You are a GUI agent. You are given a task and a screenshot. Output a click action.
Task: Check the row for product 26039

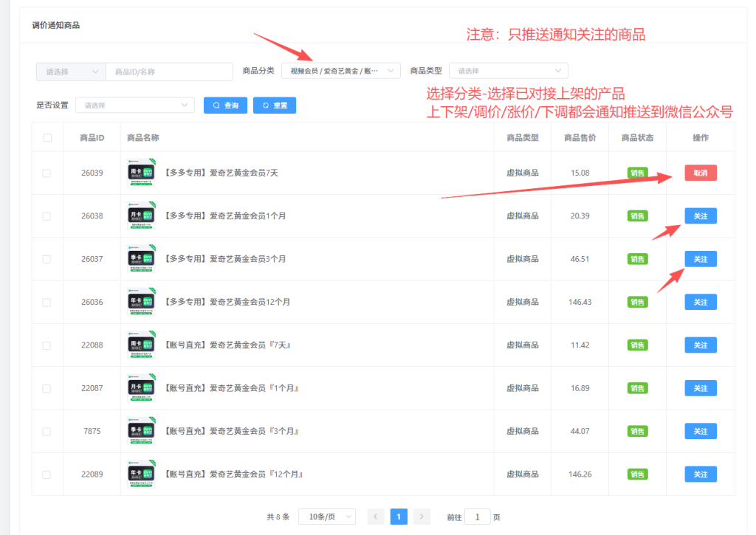click(x=47, y=173)
